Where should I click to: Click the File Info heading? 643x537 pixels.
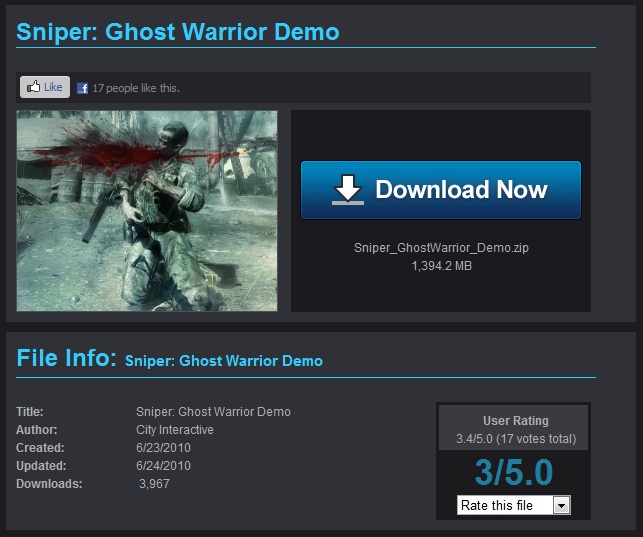[x=66, y=357]
